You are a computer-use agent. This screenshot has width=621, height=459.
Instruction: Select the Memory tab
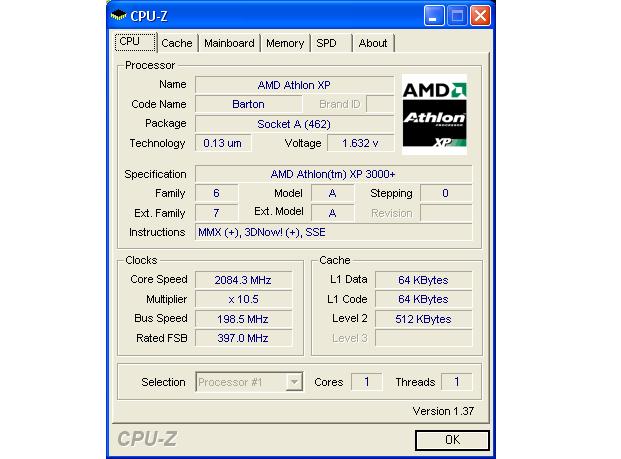point(285,43)
